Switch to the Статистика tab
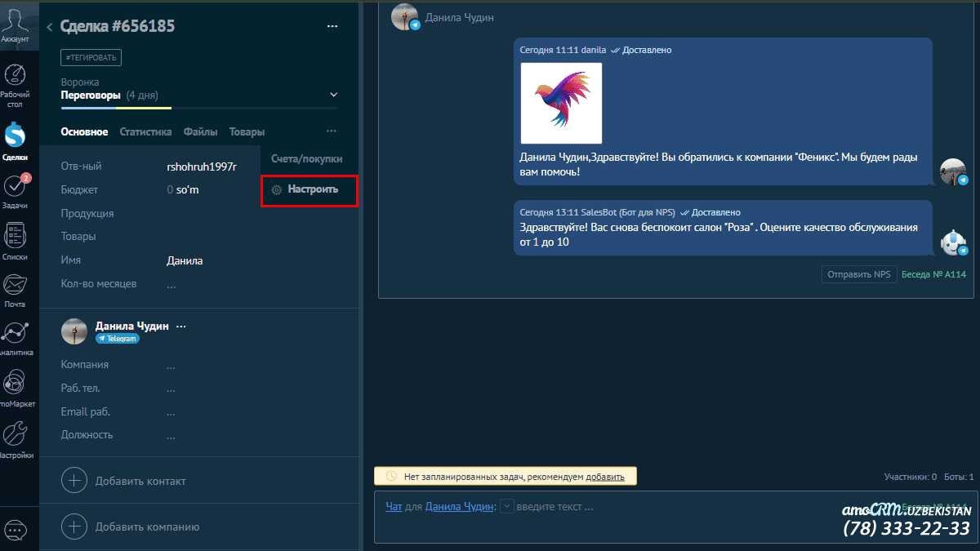Screen dimensions: 980x551 (x=145, y=131)
